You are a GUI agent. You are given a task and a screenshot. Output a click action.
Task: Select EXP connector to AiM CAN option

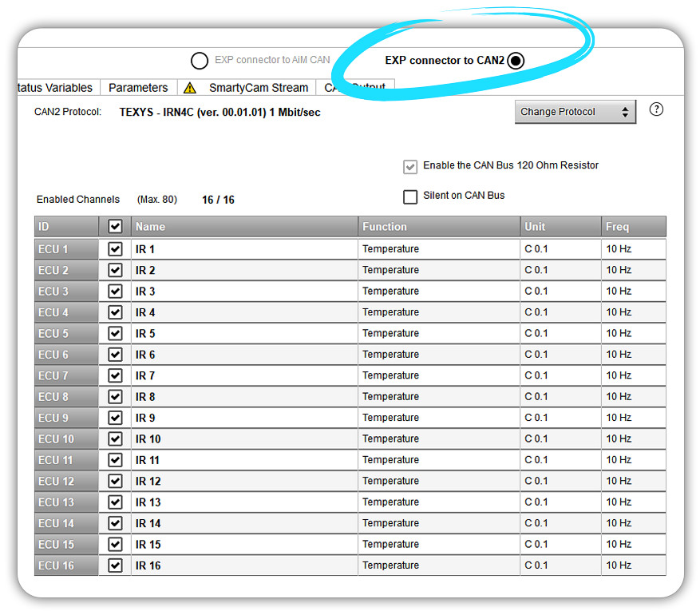[199, 61]
